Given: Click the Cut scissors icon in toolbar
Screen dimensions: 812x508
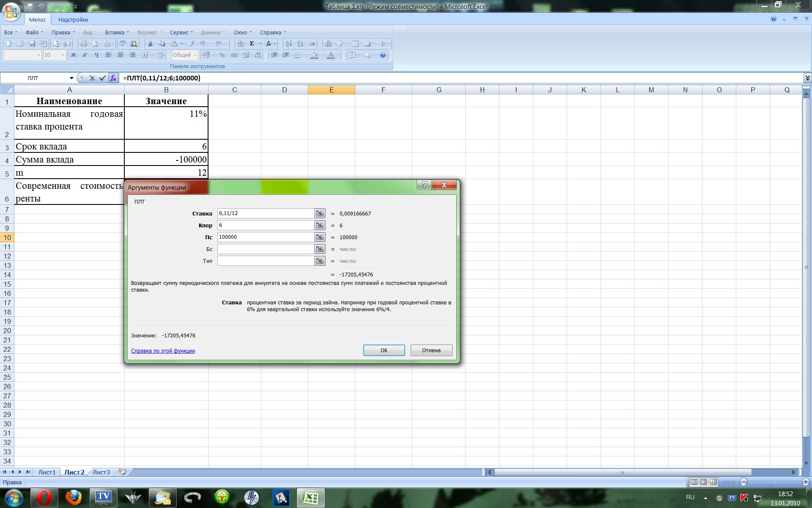Looking at the screenshot, I should point(150,44).
